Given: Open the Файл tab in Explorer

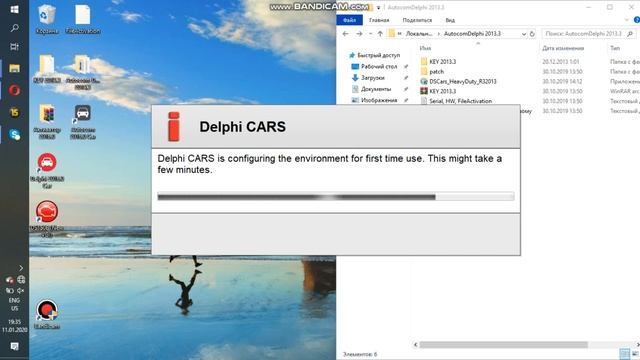Looking at the screenshot, I should coord(349,20).
